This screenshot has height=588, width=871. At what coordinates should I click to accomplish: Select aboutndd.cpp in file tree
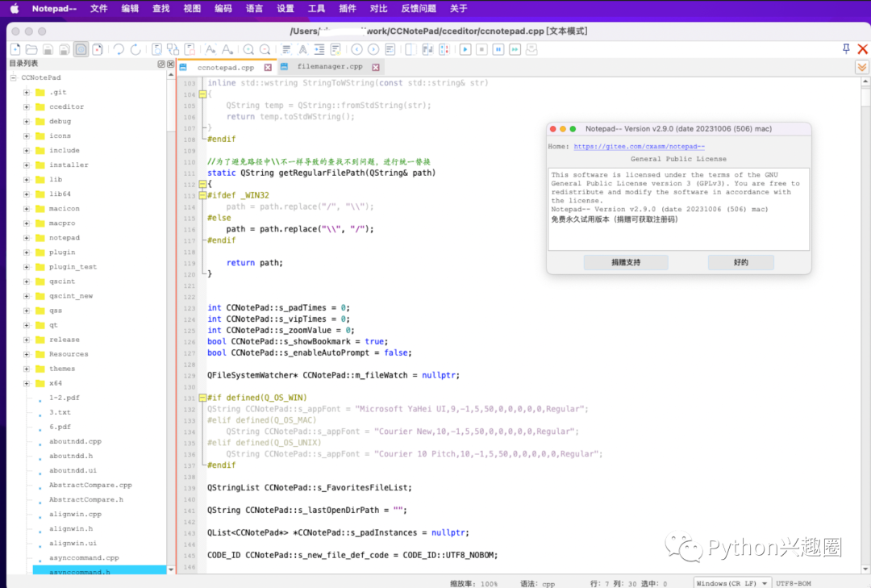coord(75,442)
